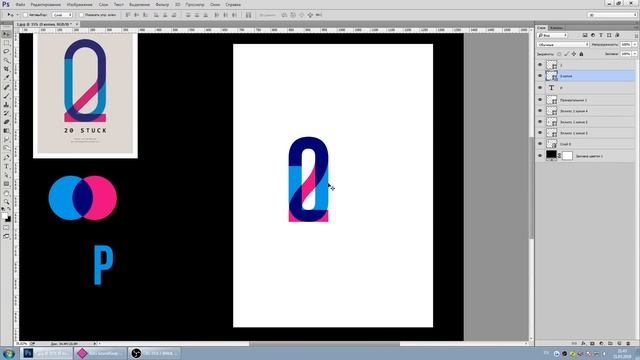The image size is (640, 360).
Task: Open the fill (Заливка) slider arrow
Action: [635, 54]
